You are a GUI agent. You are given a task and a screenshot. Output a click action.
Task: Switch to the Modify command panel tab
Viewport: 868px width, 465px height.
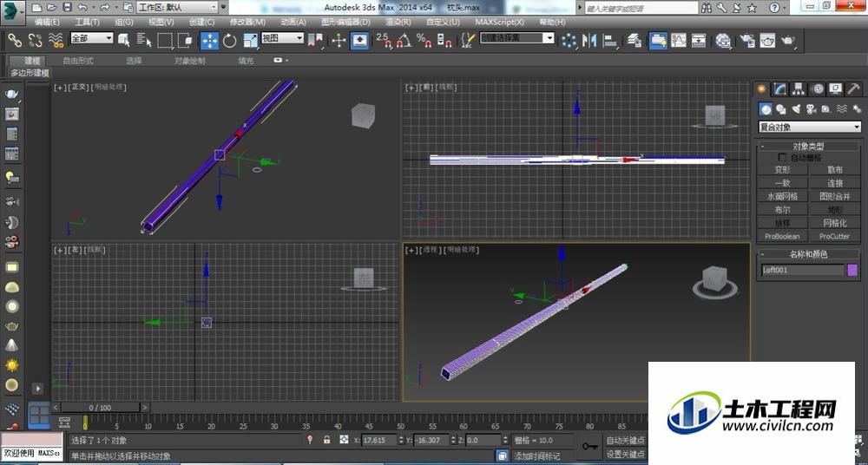click(780, 88)
